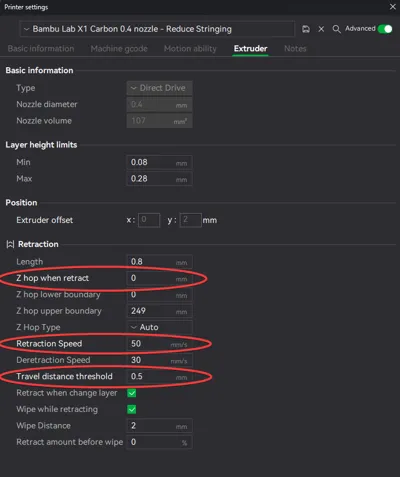400x477 pixels.
Task: Save the current printer preset
Action: pyautogui.click(x=306, y=29)
